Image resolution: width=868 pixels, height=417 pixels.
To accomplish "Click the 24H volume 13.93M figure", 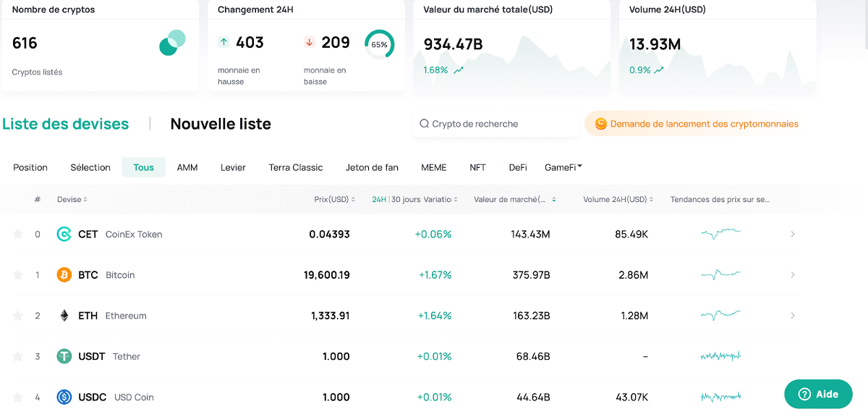I will pyautogui.click(x=655, y=44).
